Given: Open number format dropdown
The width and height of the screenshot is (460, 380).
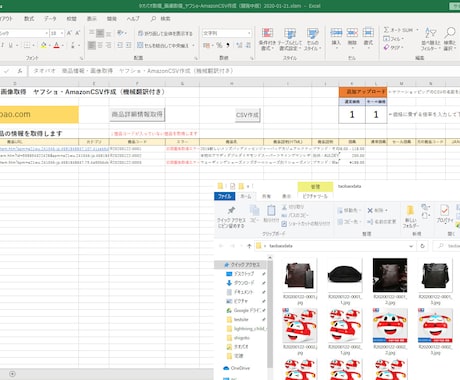Looking at the screenshot, I should (249, 33).
